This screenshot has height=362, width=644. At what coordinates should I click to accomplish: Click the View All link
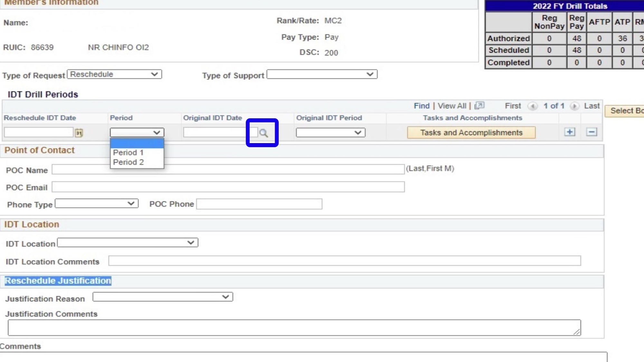pyautogui.click(x=452, y=106)
